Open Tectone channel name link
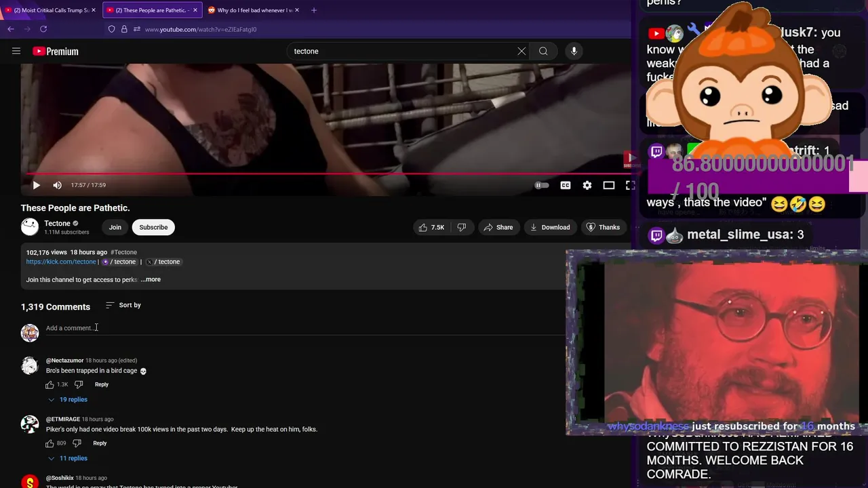868x488 pixels. (x=57, y=223)
